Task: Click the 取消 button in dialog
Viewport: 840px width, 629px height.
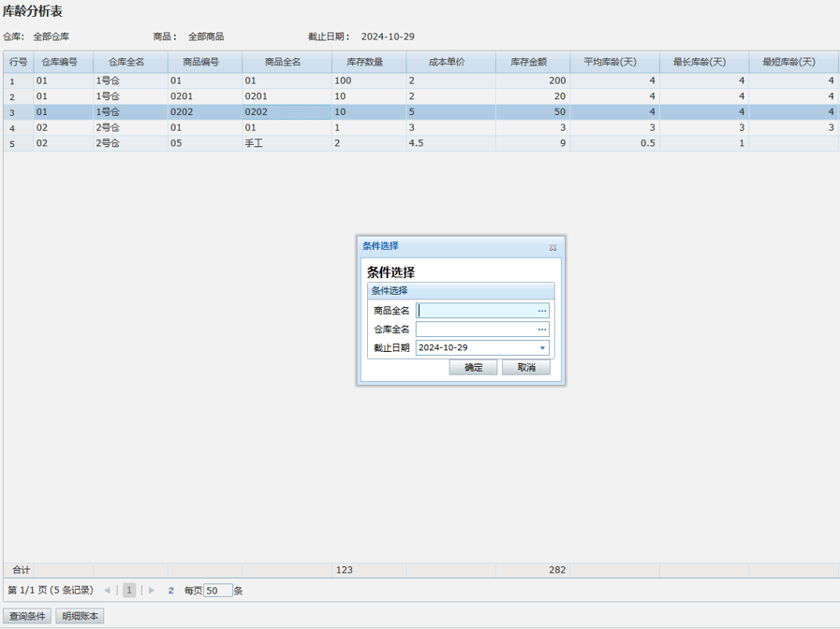Action: click(x=526, y=368)
